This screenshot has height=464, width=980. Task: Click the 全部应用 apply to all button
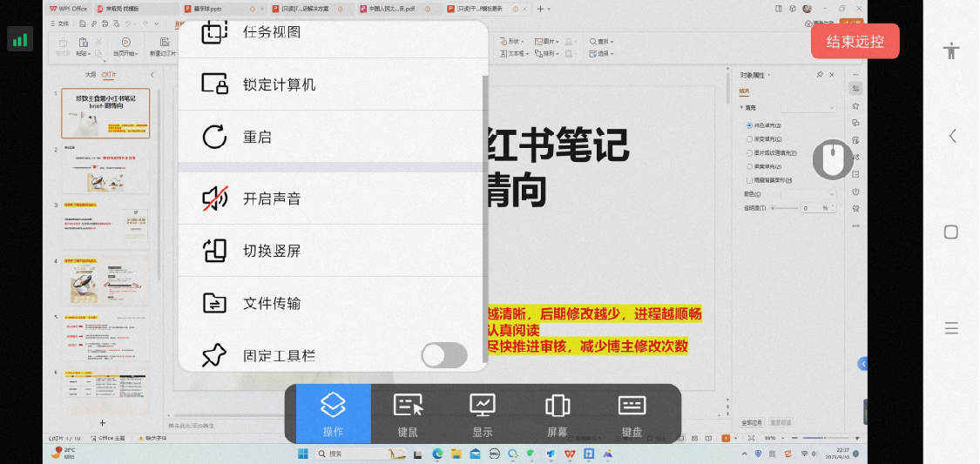pos(751,423)
